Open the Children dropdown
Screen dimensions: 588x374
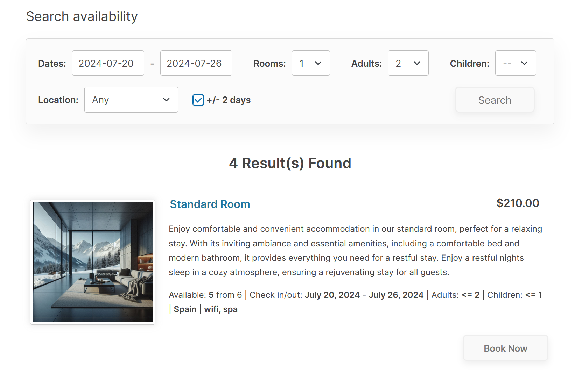515,63
